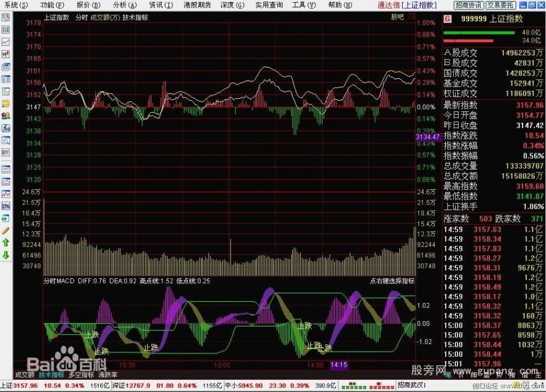Viewport: 546px width, 392px height.
Task: Click the green down arrow sidebar icon
Action: (6, 255)
